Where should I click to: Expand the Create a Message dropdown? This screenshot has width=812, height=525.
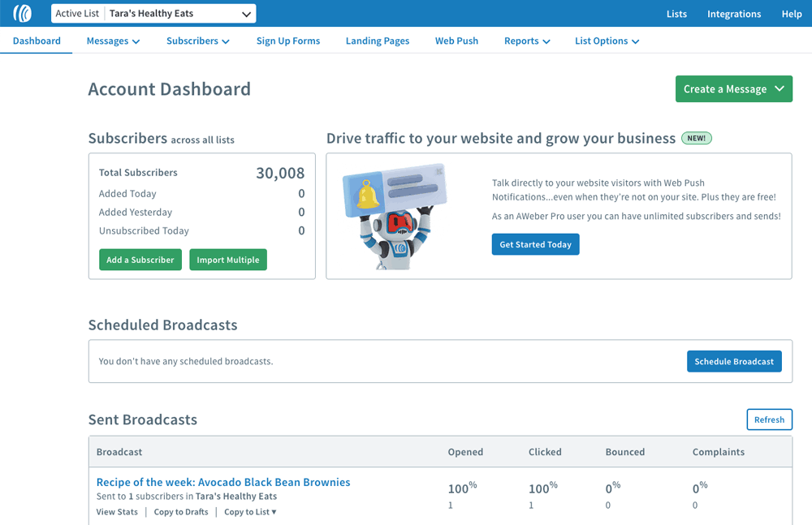click(x=733, y=89)
